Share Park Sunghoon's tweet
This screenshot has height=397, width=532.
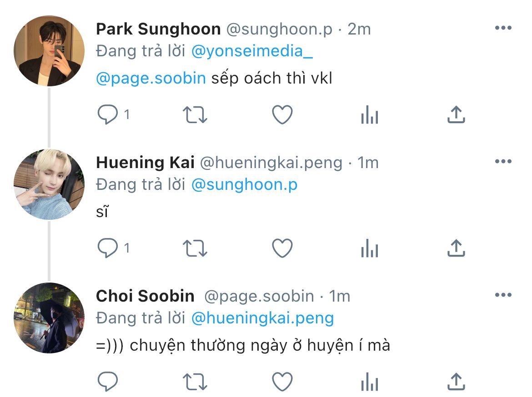(456, 115)
